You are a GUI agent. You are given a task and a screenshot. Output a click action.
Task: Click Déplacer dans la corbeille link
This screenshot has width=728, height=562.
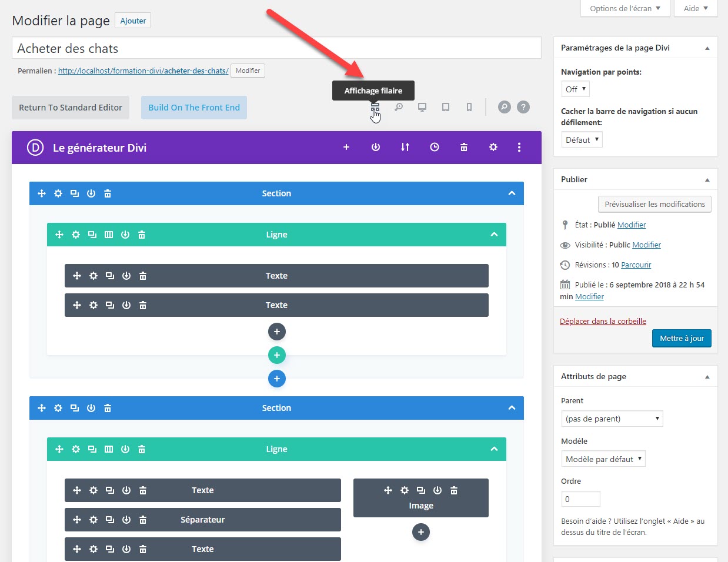pos(603,322)
